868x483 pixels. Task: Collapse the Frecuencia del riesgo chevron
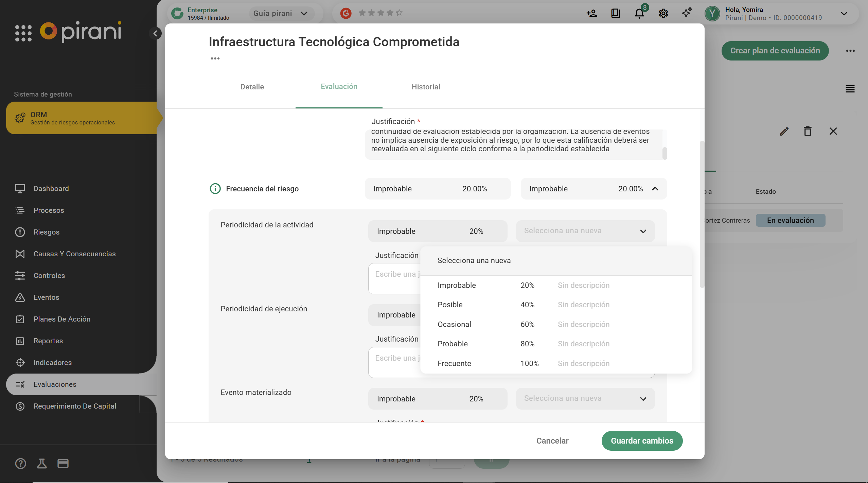(655, 189)
